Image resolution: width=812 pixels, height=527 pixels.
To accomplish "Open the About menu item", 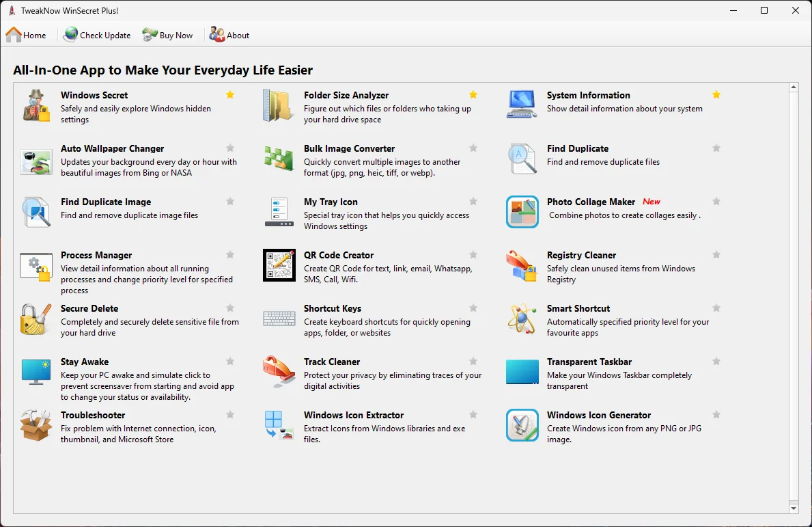I will coord(229,35).
